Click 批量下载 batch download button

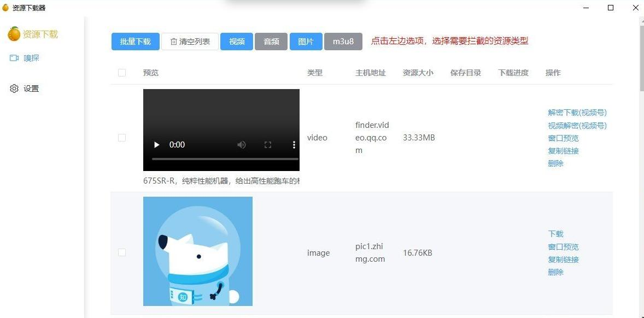(x=136, y=42)
